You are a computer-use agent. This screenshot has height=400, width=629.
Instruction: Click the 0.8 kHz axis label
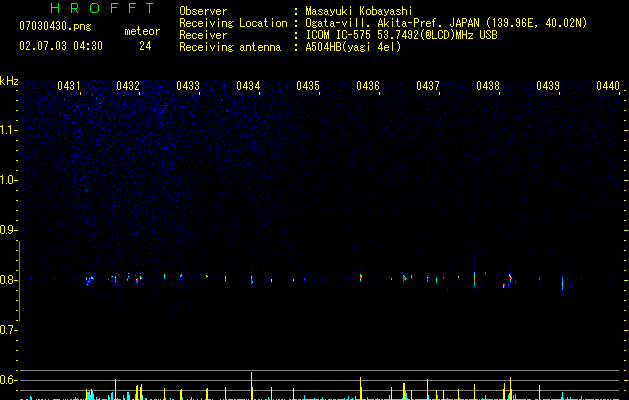(x=8, y=280)
